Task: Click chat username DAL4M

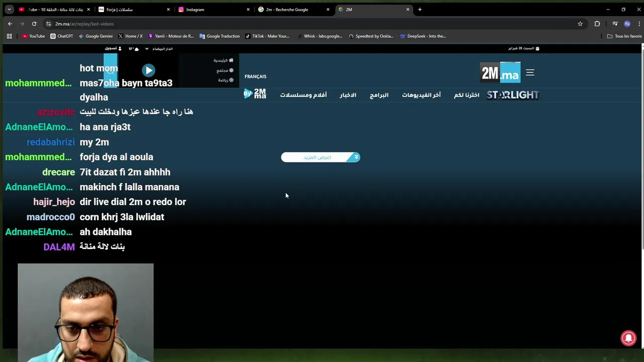Action: (59, 247)
